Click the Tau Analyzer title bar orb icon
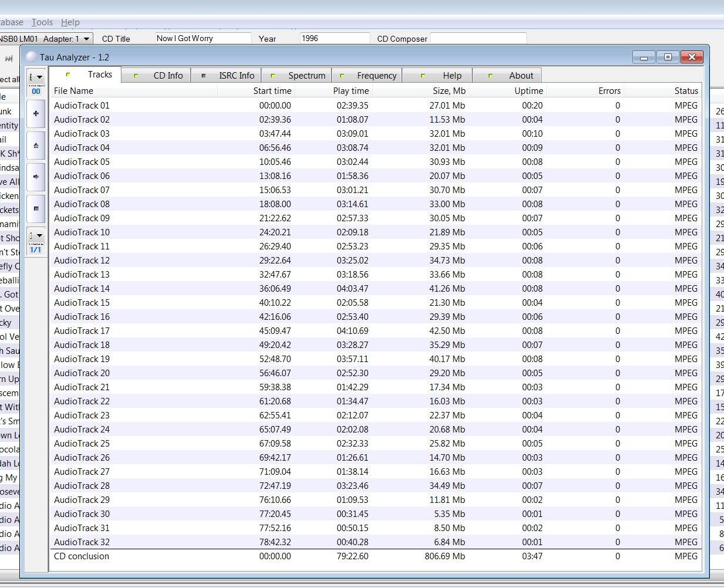Image resolution: width=724 pixels, height=588 pixels. pyautogui.click(x=32, y=57)
